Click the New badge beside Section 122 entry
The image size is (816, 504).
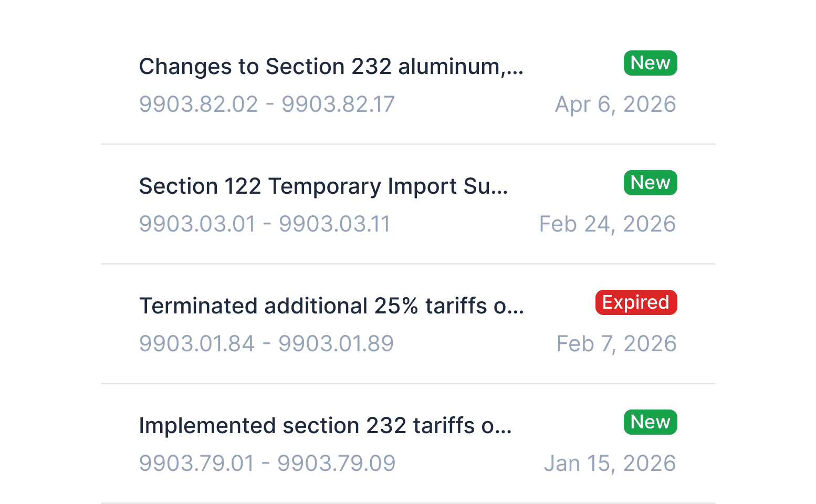[x=650, y=183]
